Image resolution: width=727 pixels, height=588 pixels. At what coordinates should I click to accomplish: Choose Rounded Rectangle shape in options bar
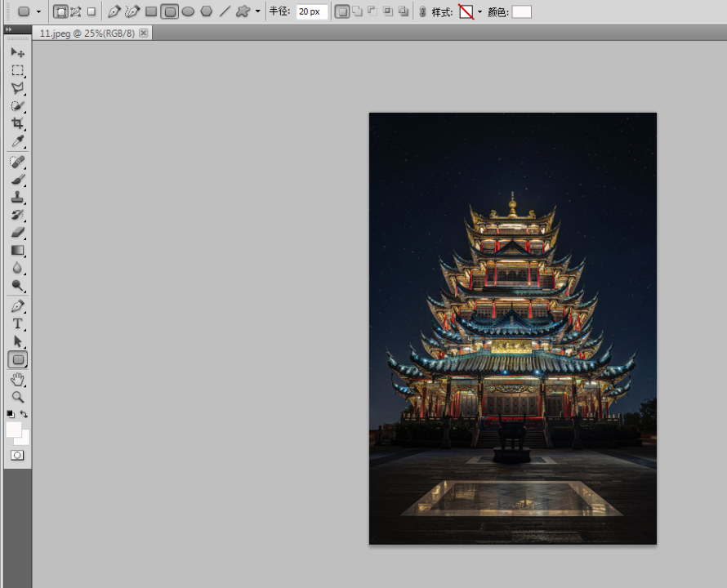(170, 11)
